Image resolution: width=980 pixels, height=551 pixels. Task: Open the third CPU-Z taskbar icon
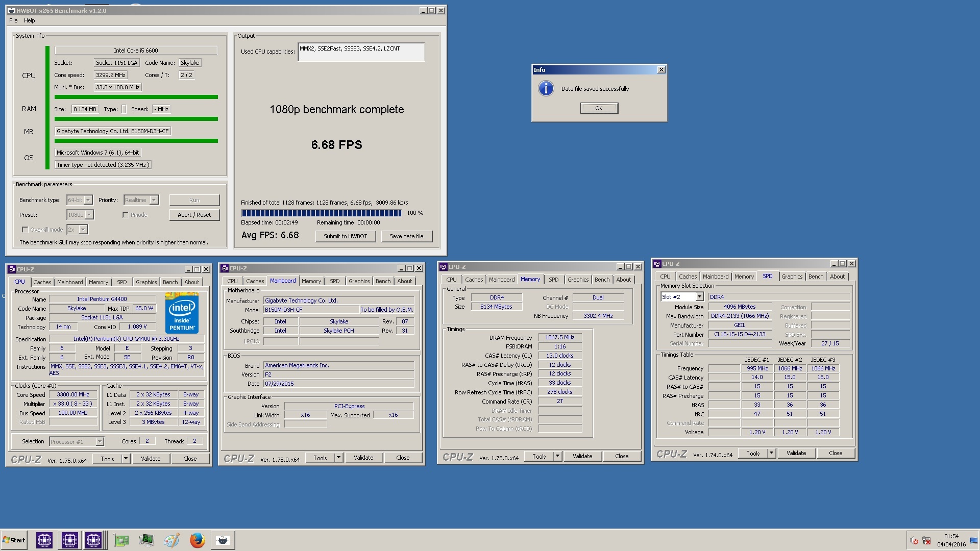tap(93, 540)
